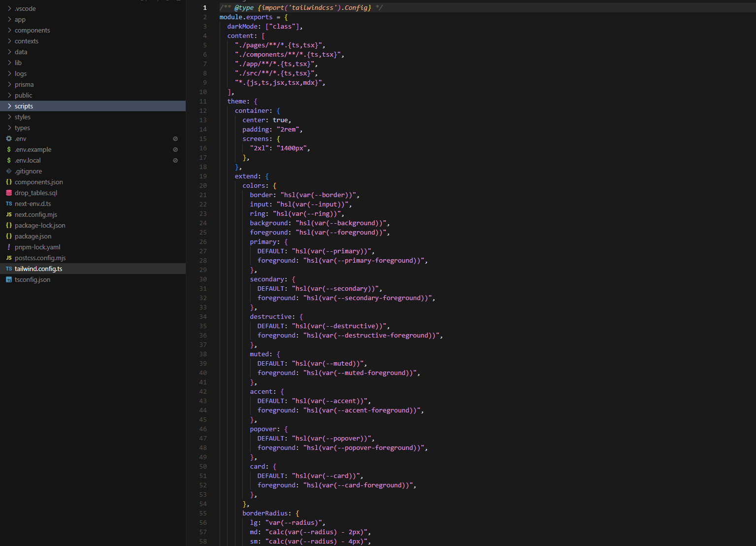Open package-lock.json from the file list

[40, 226]
